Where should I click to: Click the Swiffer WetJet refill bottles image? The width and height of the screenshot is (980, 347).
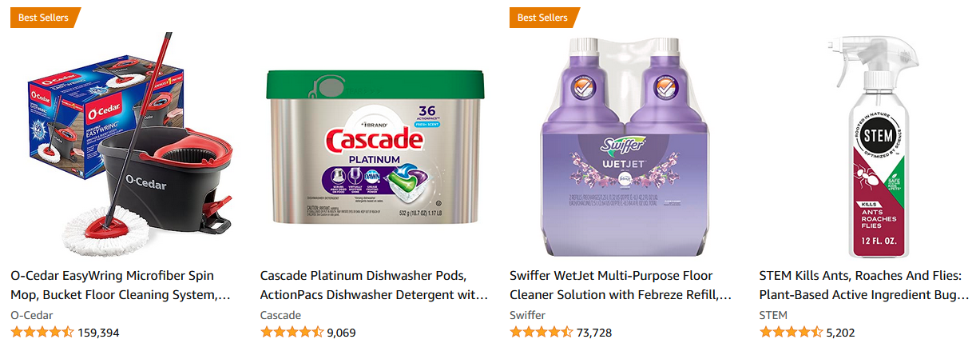tap(624, 144)
